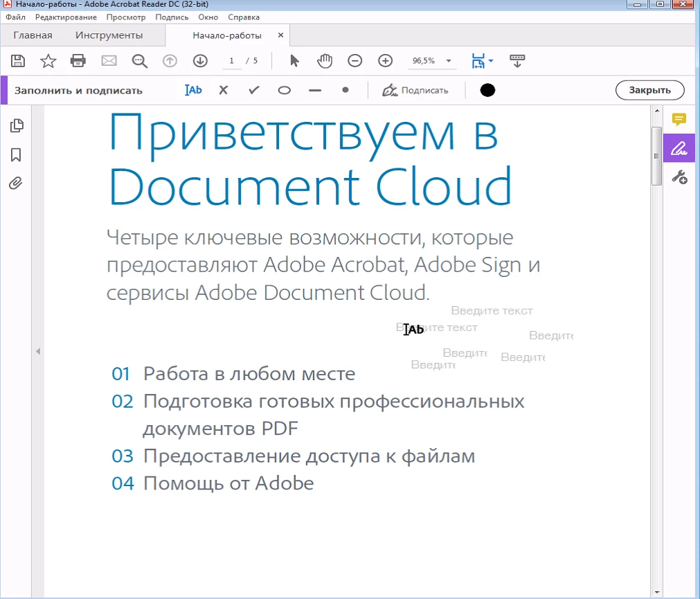Open attachments paperclip panel
This screenshot has height=599, width=700.
click(16, 183)
